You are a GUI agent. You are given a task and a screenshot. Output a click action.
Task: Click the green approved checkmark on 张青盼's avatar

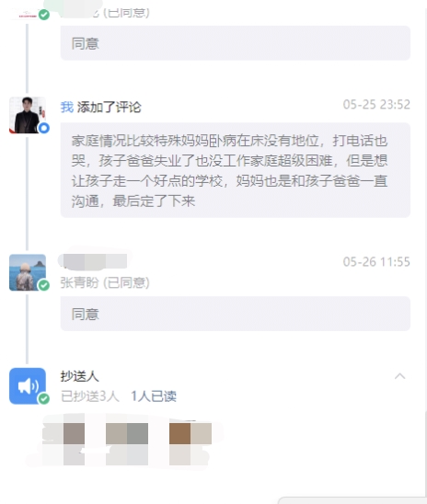[44, 285]
